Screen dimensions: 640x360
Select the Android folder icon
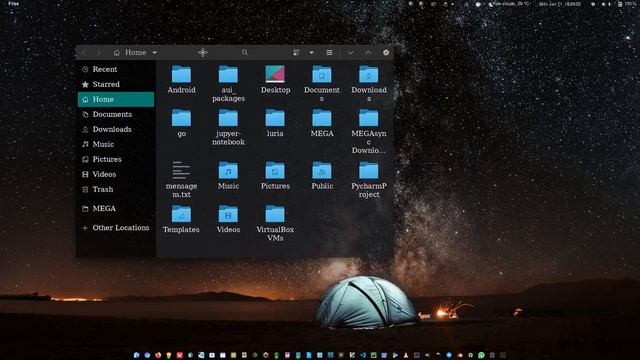pyautogui.click(x=181, y=74)
